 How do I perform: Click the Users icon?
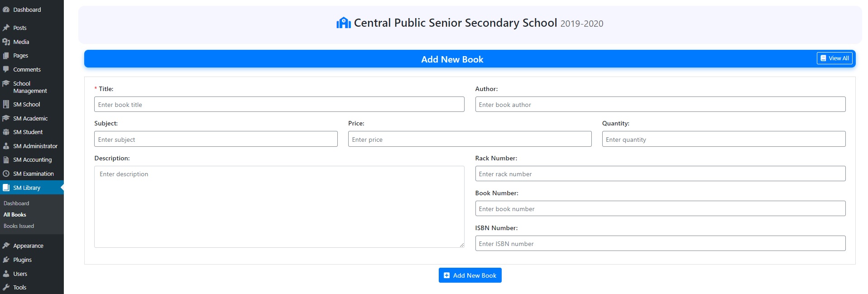tap(6, 274)
